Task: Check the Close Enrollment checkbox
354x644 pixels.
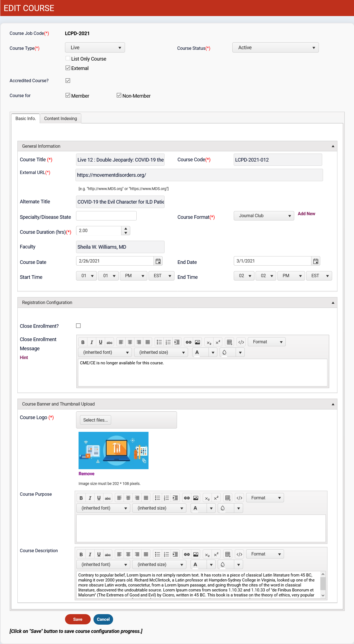Action: point(79,326)
